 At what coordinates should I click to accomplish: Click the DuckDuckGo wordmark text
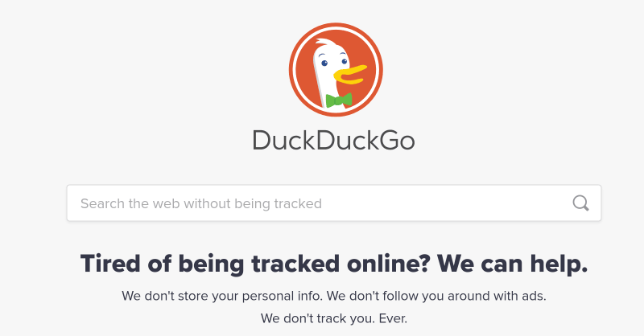coord(333,141)
